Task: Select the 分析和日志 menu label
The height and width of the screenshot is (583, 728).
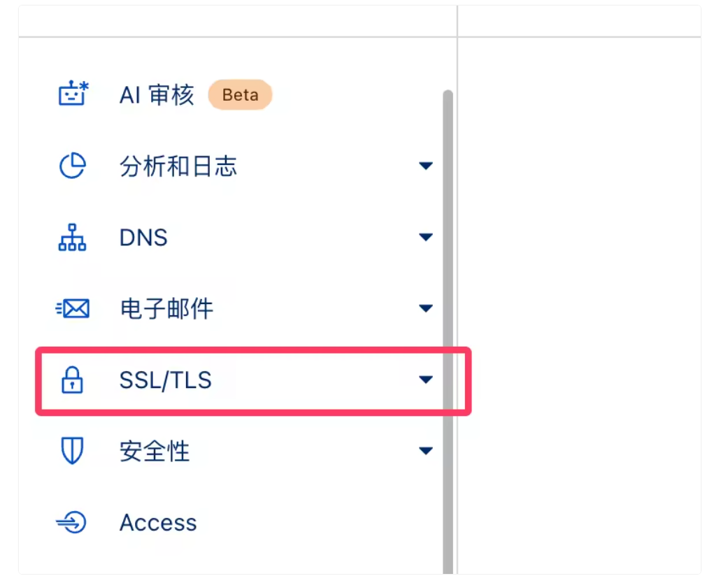Action: (x=178, y=166)
